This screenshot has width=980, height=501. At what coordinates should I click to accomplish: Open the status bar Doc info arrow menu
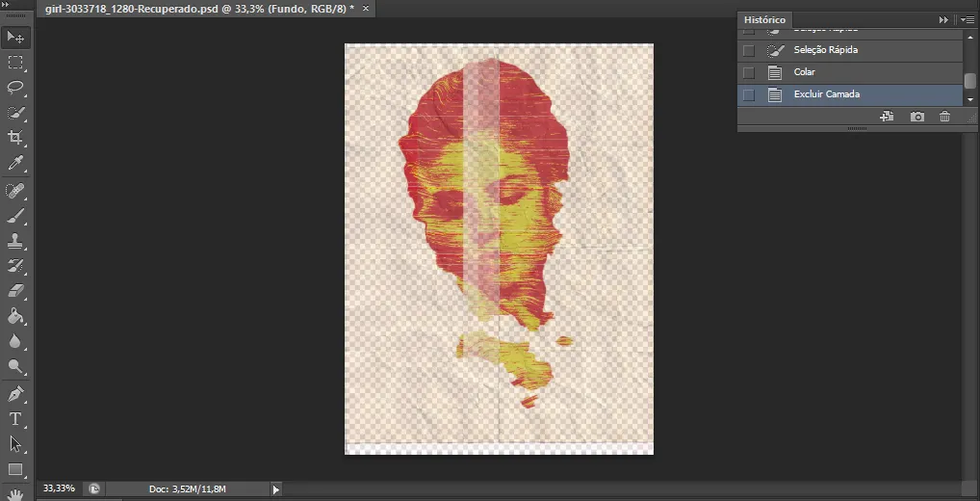(275, 489)
